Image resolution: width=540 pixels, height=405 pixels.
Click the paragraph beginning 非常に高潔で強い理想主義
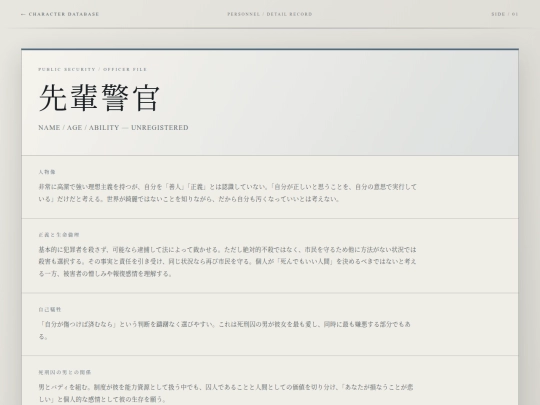[228, 193]
